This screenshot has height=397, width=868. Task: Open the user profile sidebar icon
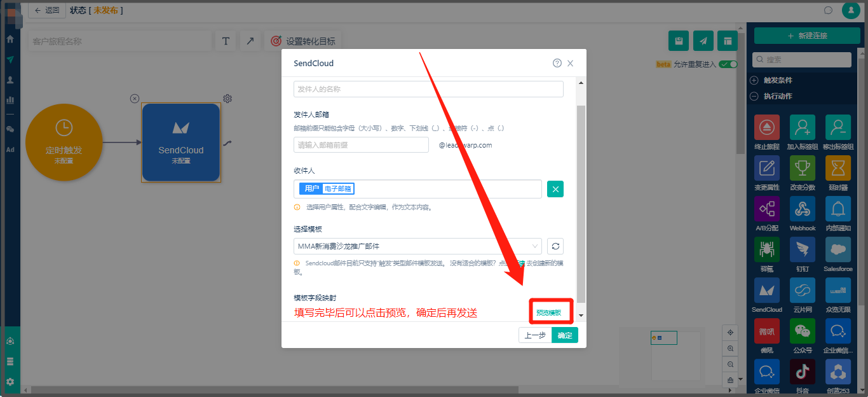point(10,80)
